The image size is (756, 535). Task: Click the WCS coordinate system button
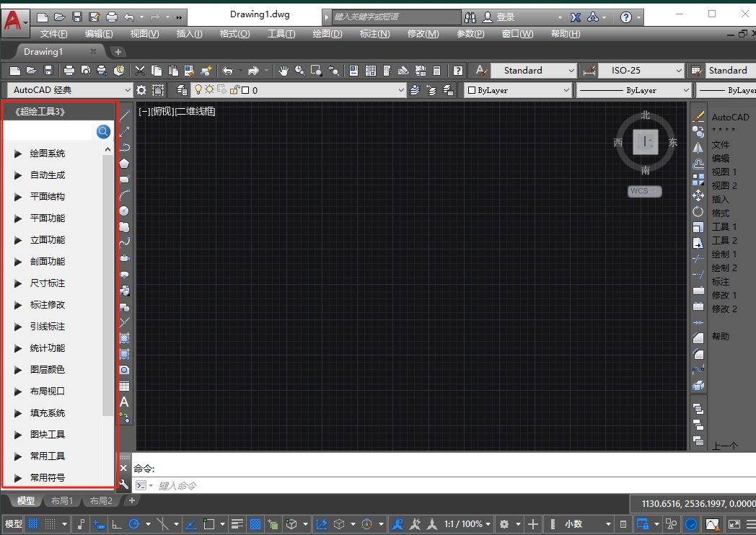(x=643, y=191)
